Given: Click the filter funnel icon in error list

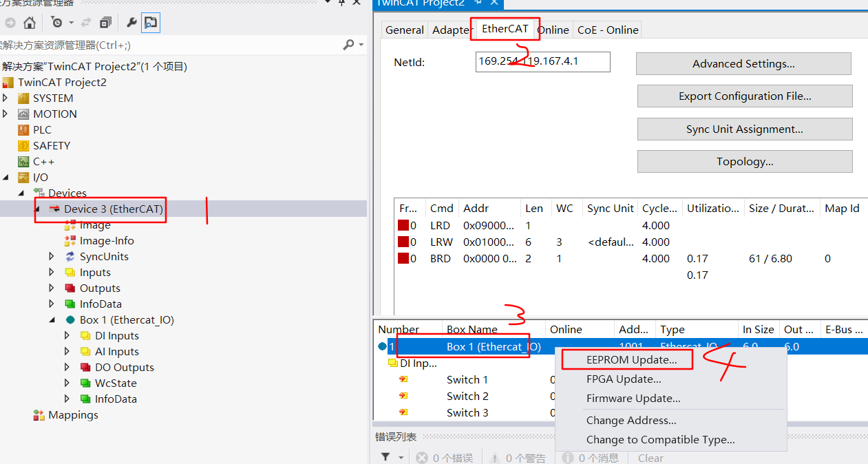Looking at the screenshot, I should 385,457.
